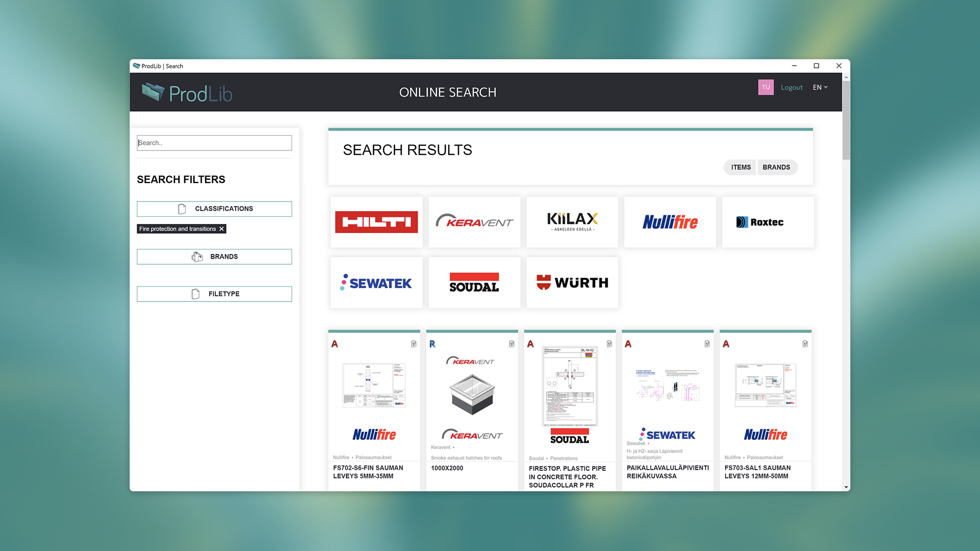
Task: Remove Fire protection and transitions filter tag
Action: [x=222, y=229]
